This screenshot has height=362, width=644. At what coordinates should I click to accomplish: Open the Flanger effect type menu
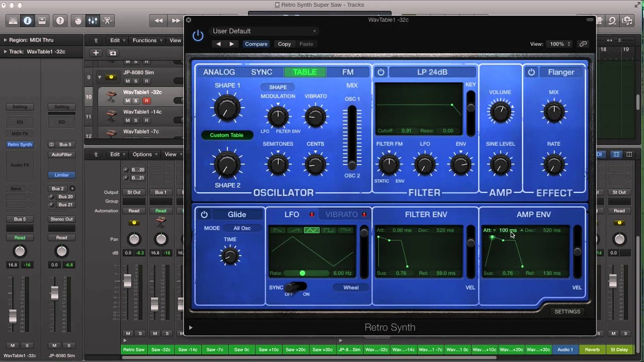(x=561, y=72)
